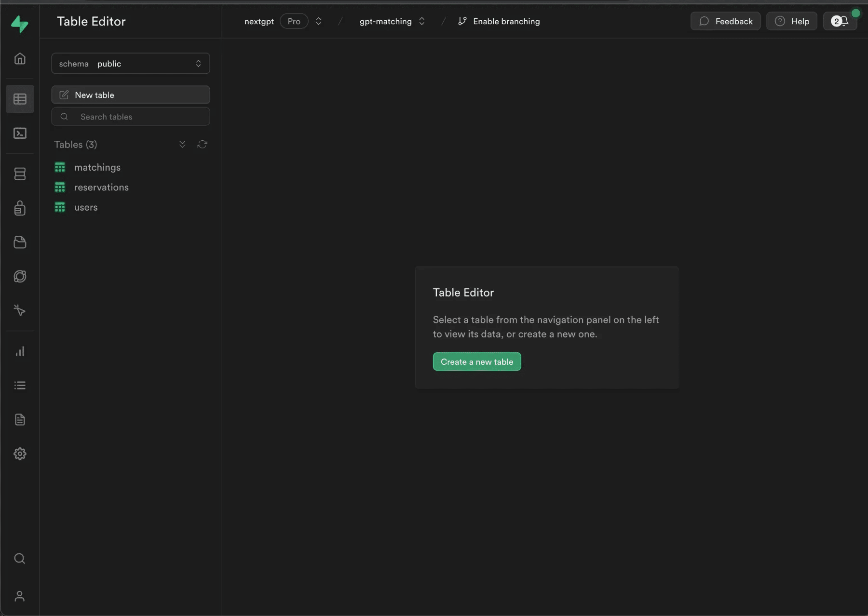The height and width of the screenshot is (616, 868).
Task: Open the SQL Editor from sidebar
Action: pyautogui.click(x=20, y=133)
